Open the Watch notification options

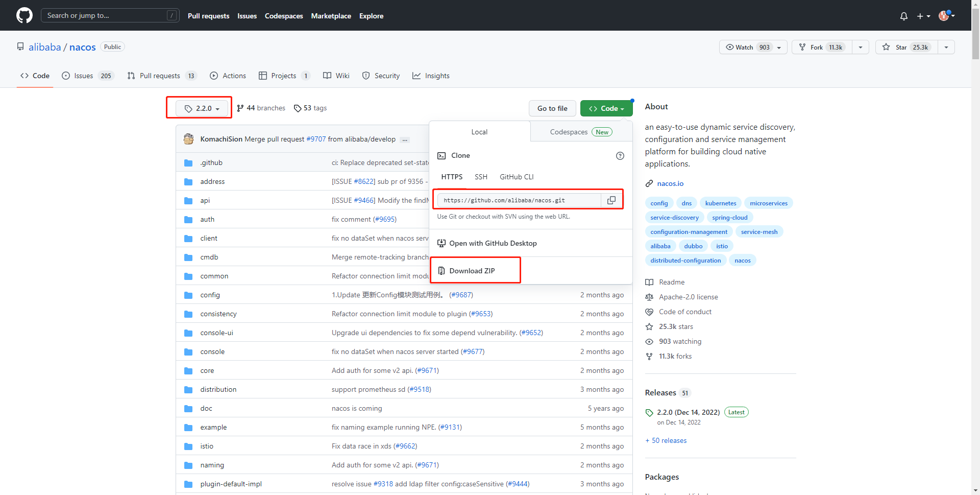(753, 47)
